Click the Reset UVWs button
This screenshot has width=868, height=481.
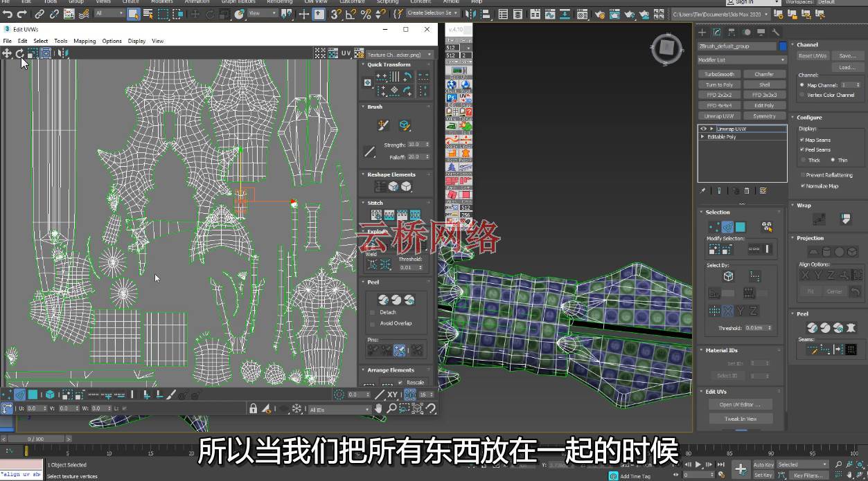812,56
